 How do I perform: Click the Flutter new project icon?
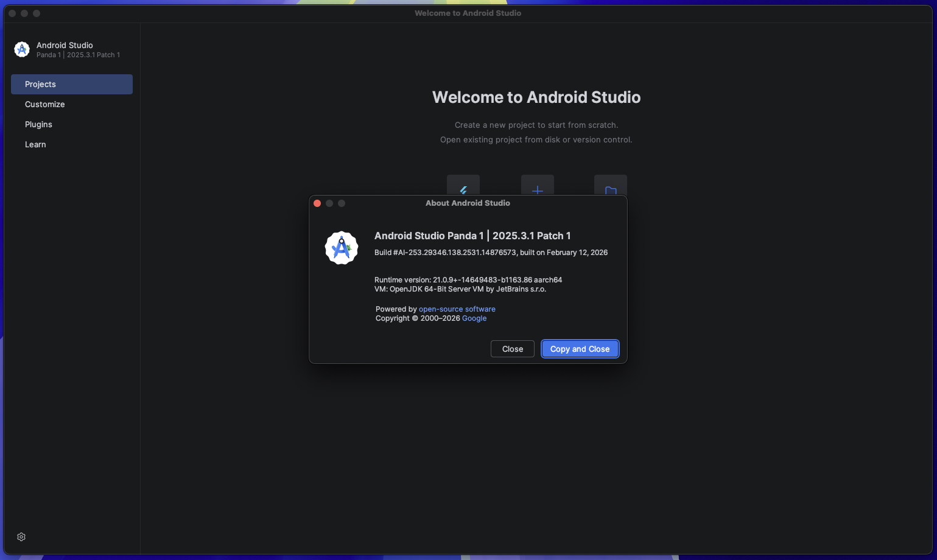tap(463, 186)
